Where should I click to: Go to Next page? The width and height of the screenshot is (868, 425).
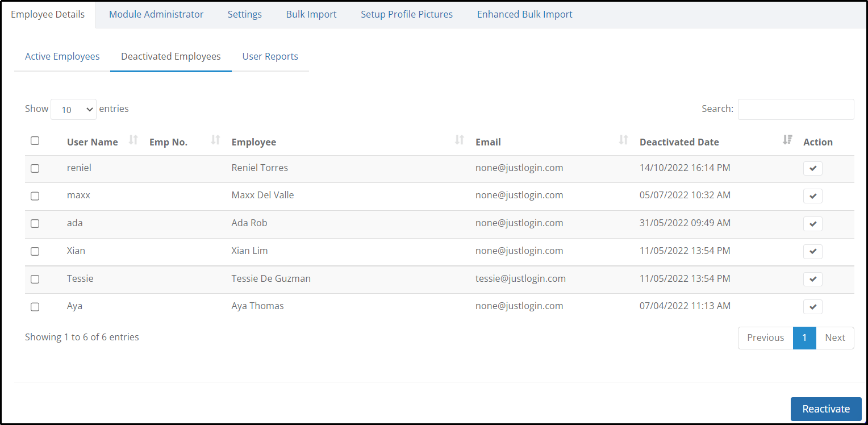tap(835, 338)
